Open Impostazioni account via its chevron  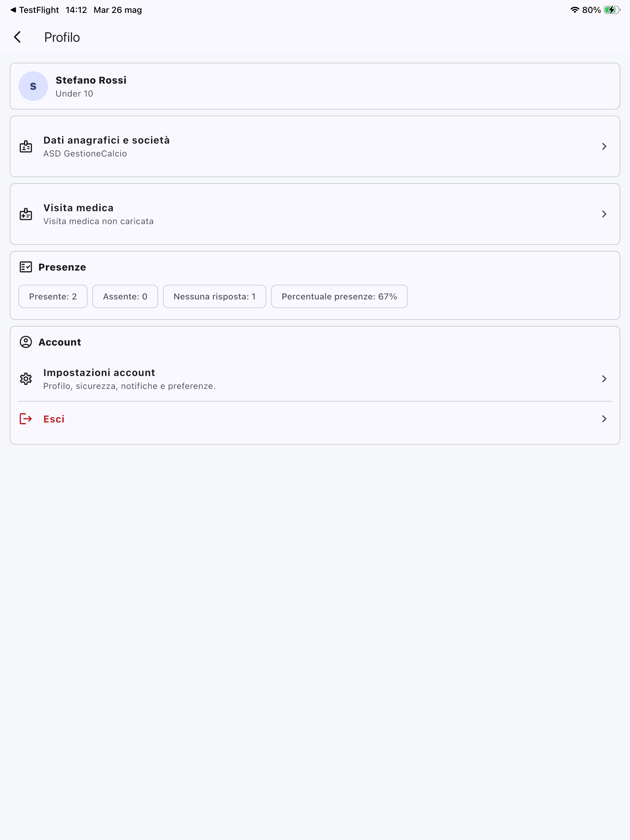[x=604, y=379]
